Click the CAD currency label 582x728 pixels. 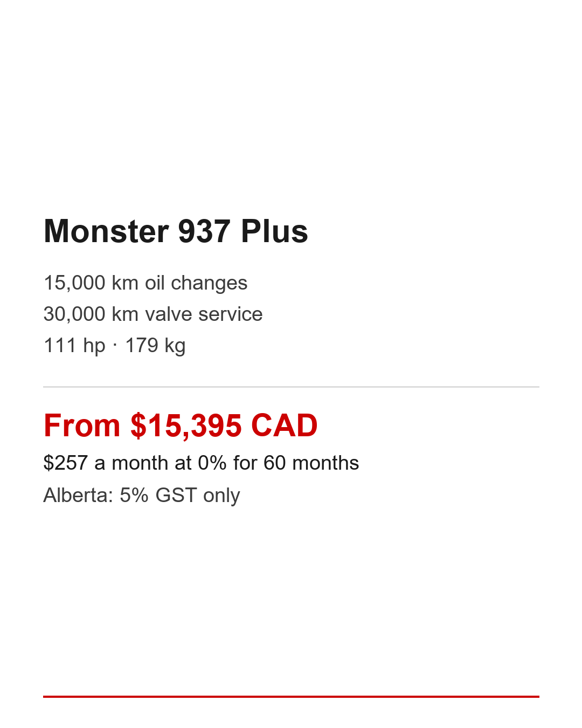(284, 425)
